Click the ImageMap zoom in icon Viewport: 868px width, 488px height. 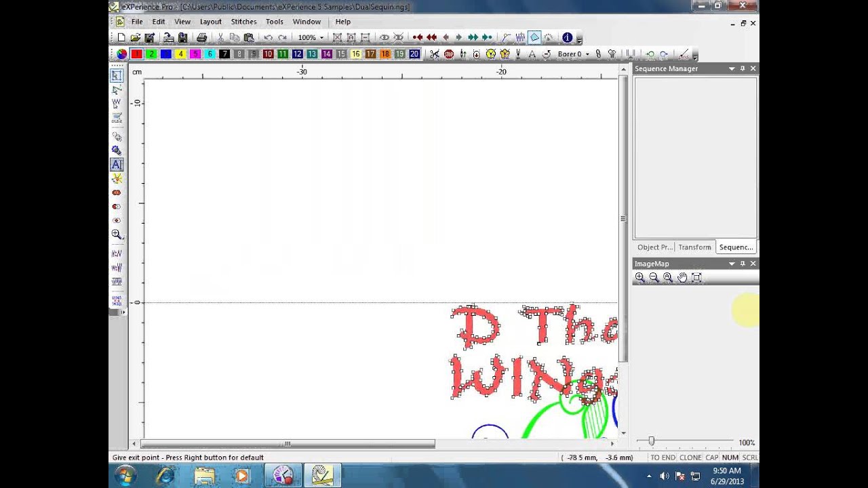coord(639,277)
